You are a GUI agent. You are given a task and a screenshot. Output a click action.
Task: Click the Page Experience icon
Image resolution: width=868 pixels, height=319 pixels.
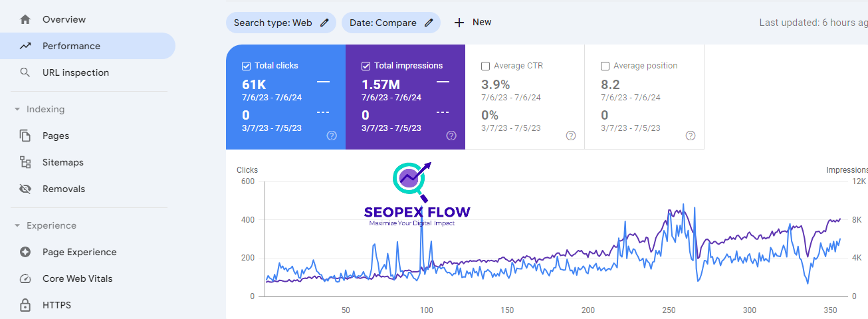[x=25, y=252]
